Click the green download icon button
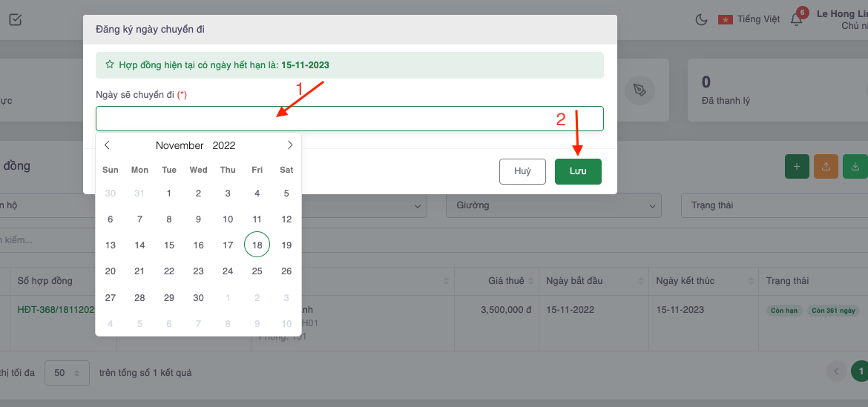The height and width of the screenshot is (407, 868). click(855, 167)
